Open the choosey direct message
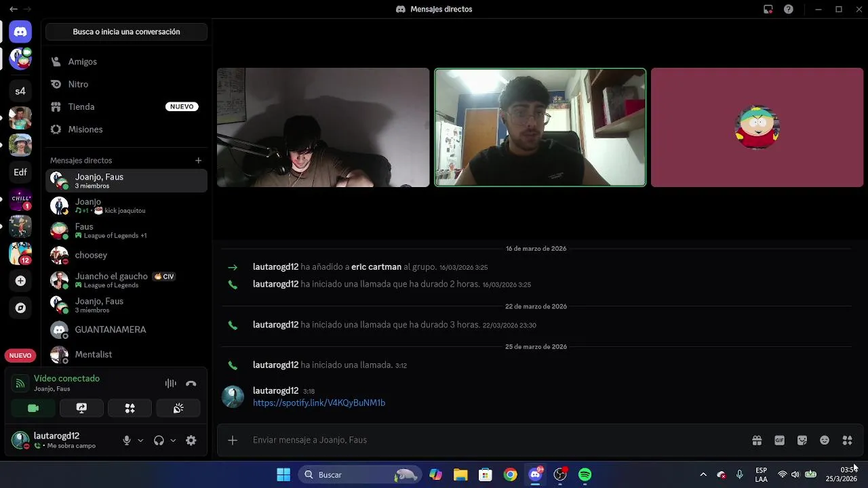868x488 pixels. coord(126,256)
